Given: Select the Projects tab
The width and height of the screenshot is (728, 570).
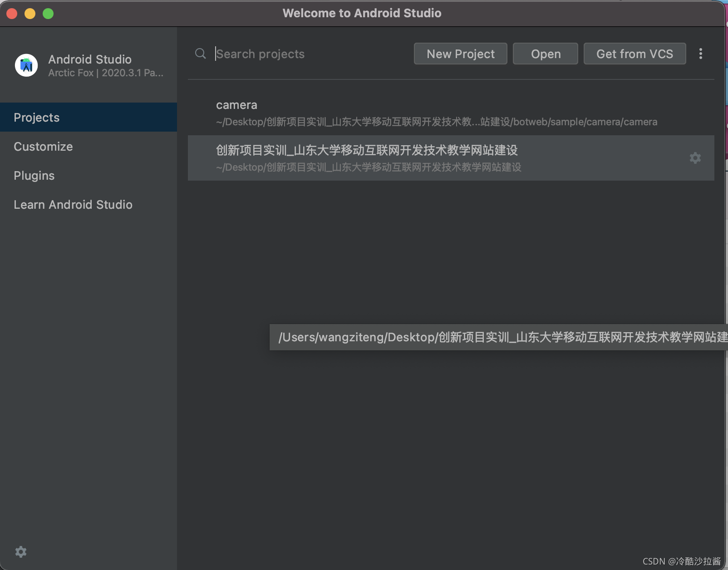Looking at the screenshot, I should pos(89,117).
